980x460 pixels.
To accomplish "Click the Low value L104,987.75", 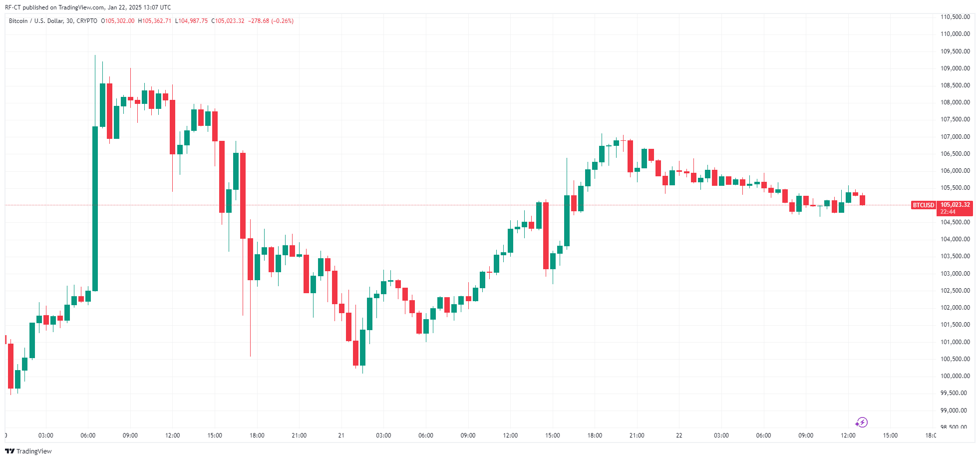I will [191, 21].
